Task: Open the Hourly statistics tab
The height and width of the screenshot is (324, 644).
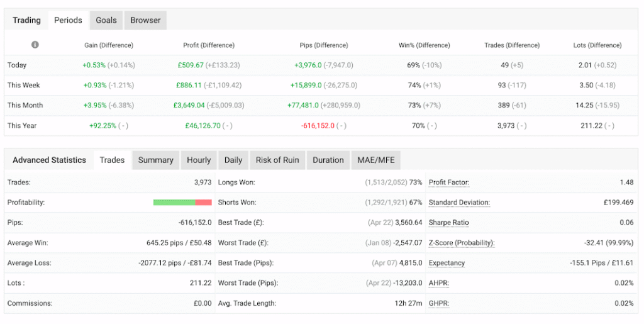Action: pyautogui.click(x=199, y=160)
